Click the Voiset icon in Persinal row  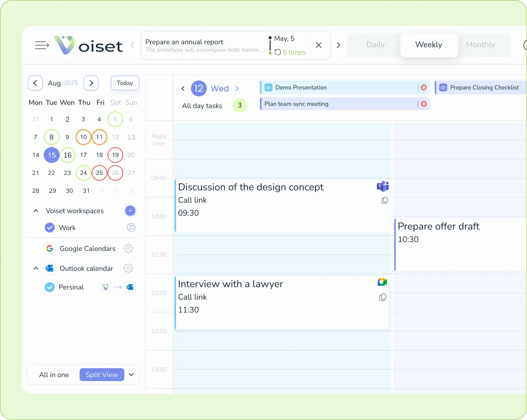105,287
